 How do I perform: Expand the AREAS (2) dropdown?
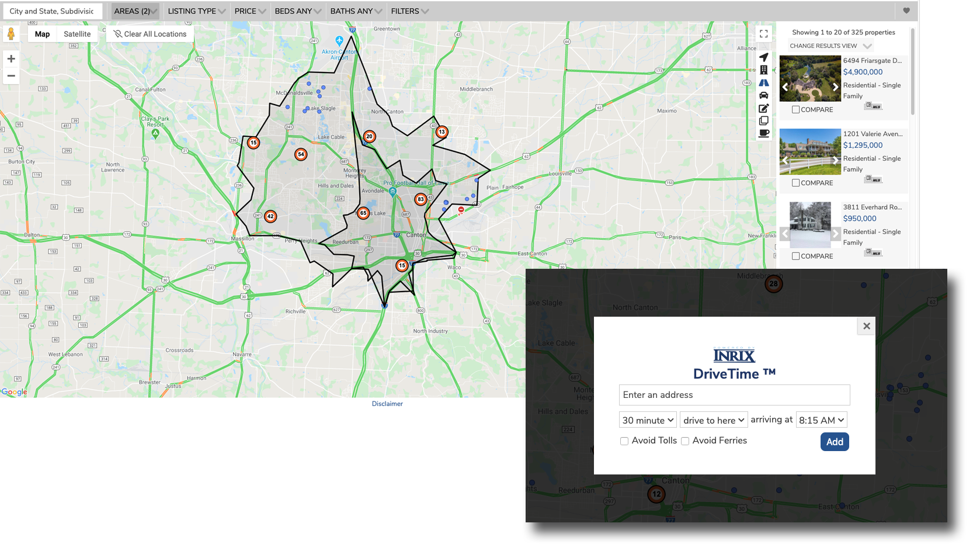pos(135,11)
